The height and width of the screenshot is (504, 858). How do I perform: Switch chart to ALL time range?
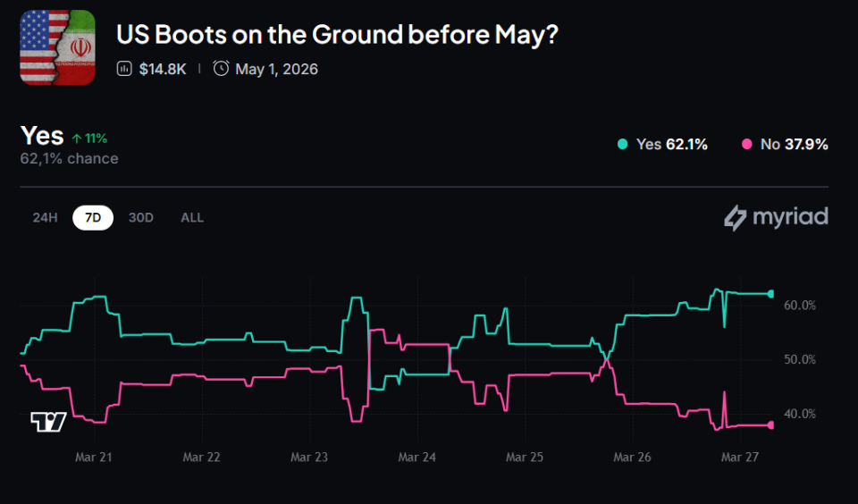coord(192,217)
